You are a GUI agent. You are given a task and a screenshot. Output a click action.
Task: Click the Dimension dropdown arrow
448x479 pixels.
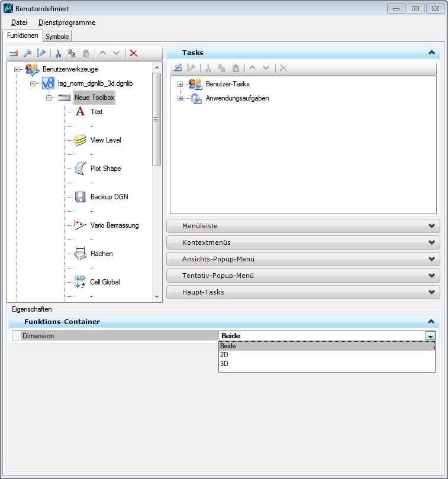point(430,336)
